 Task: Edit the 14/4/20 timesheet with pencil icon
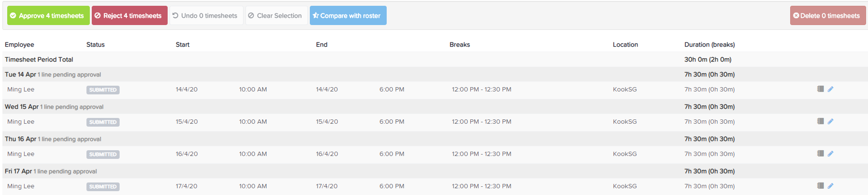[831, 89]
